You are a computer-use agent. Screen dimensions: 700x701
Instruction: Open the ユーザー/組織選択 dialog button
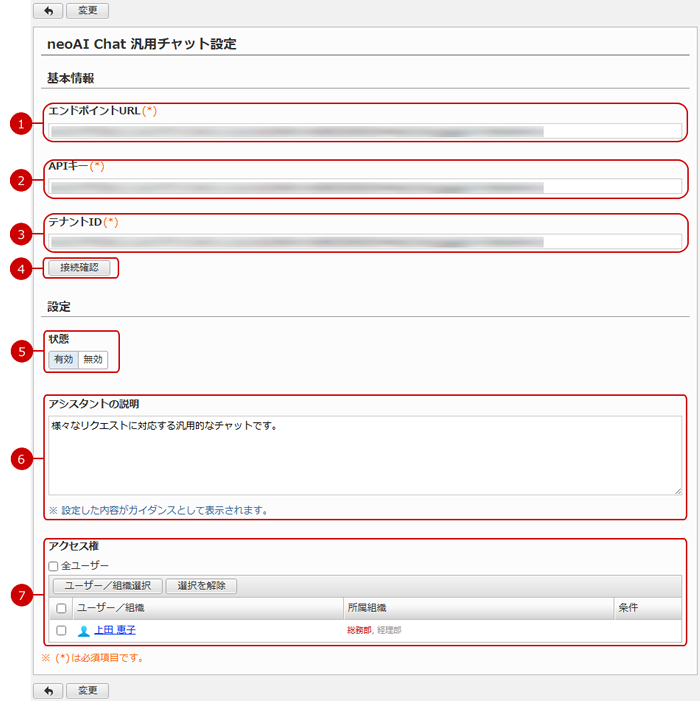pyautogui.click(x=107, y=586)
